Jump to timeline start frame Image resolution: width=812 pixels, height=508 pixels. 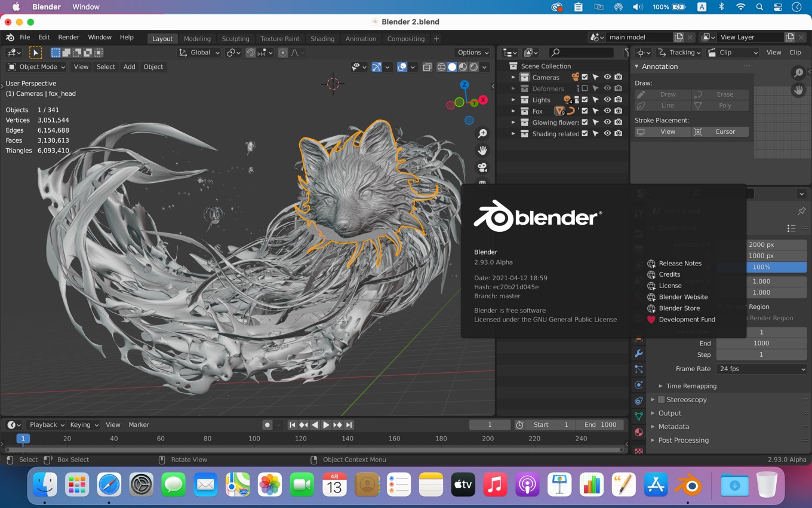pyautogui.click(x=292, y=425)
